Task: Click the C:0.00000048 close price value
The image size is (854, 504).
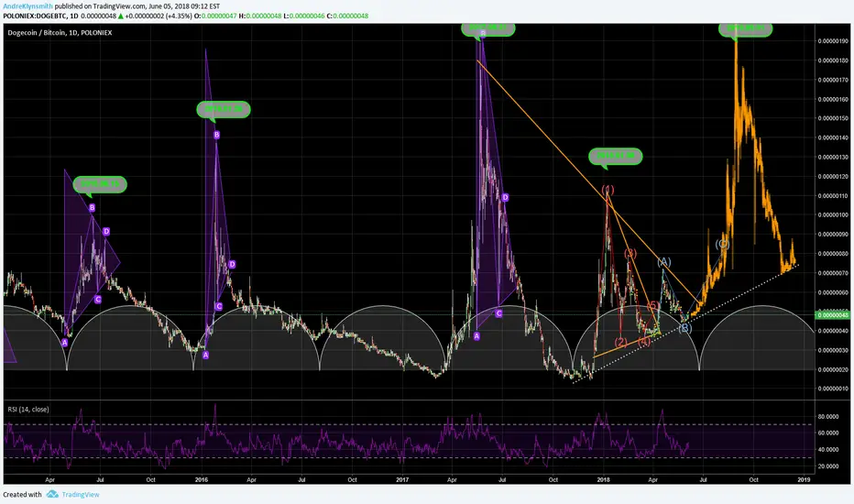Action: (347, 16)
